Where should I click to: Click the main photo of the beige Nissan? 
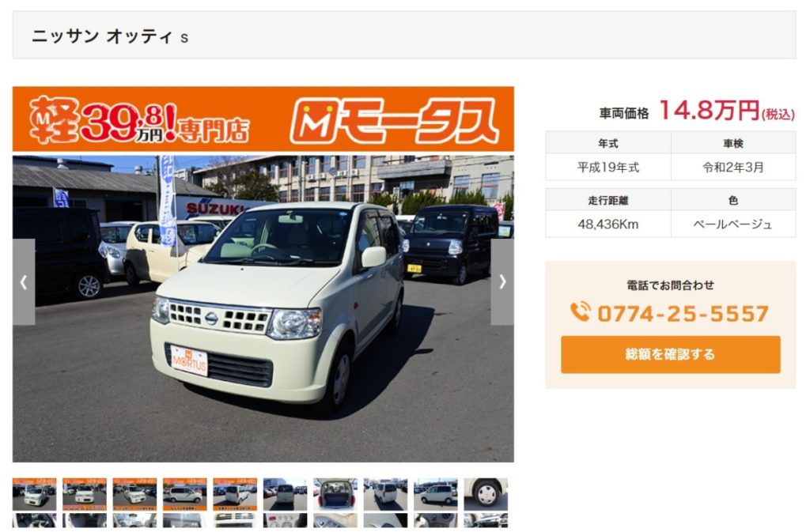(x=263, y=308)
